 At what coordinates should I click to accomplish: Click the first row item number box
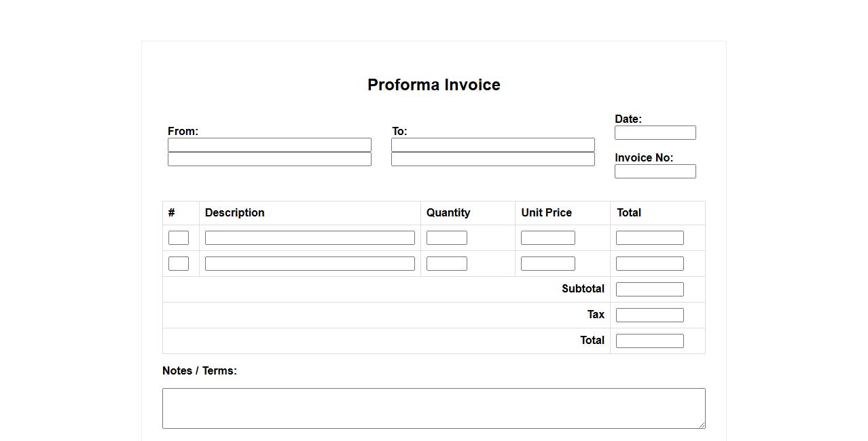pyautogui.click(x=178, y=237)
